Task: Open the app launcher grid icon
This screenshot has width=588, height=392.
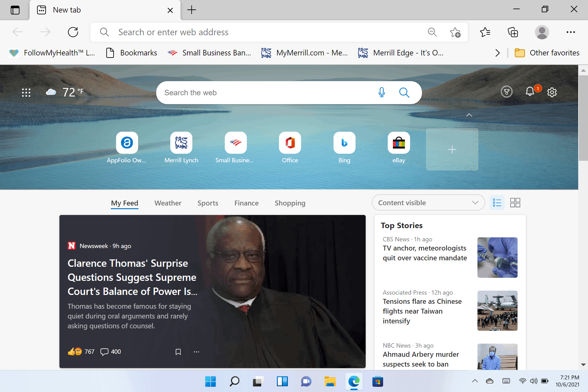Action: [26, 92]
